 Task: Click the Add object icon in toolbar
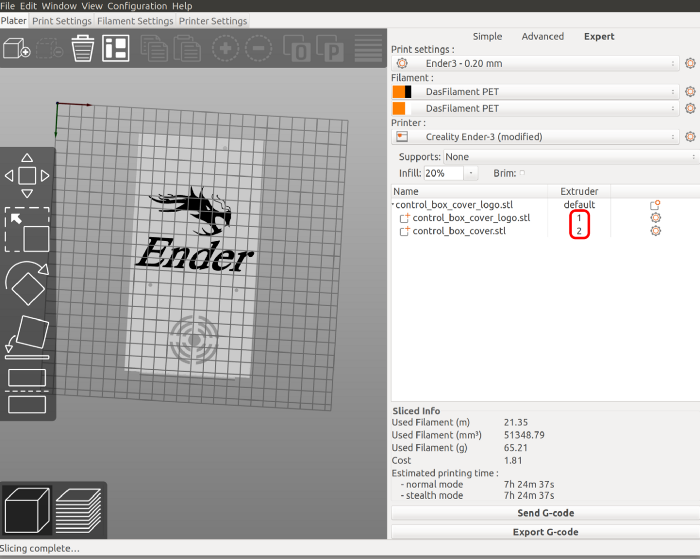pos(17,47)
